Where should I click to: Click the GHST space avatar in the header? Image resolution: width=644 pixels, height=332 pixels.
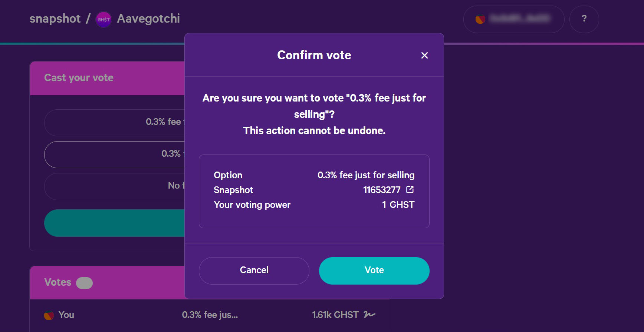[103, 19]
